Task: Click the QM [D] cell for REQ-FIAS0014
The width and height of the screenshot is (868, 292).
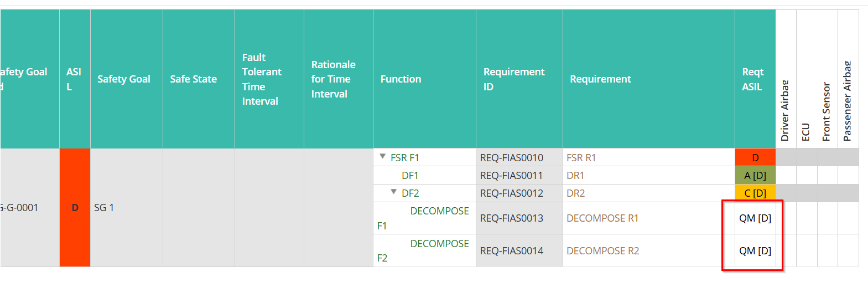Action: tap(755, 250)
